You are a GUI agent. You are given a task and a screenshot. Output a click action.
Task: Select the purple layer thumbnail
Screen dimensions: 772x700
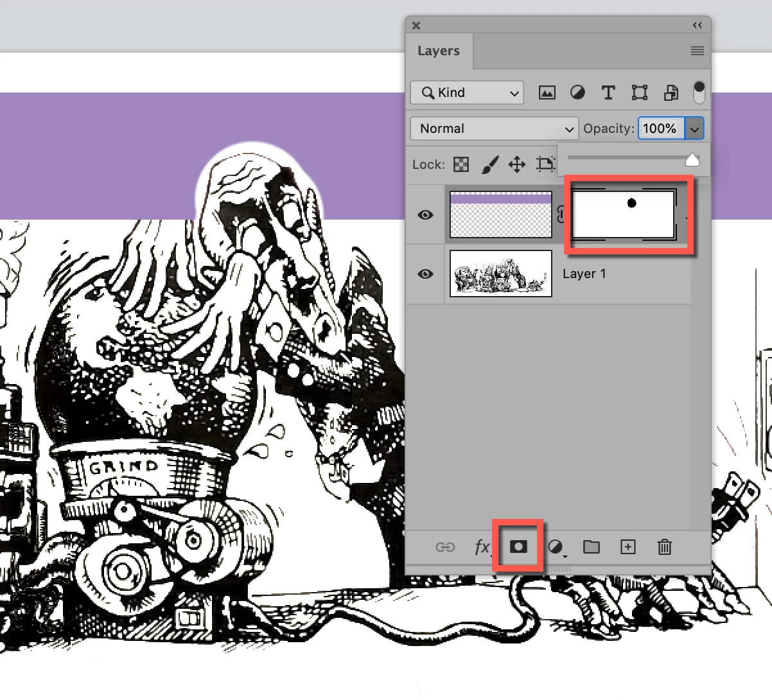(x=501, y=214)
